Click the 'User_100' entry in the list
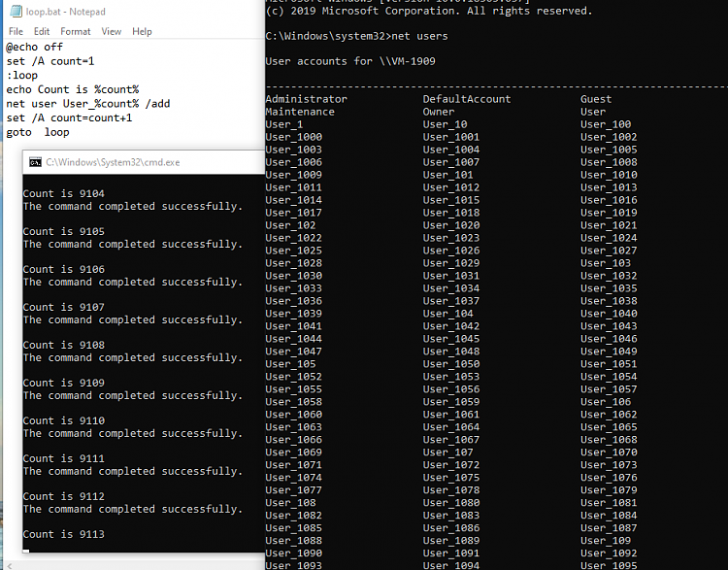728x570 pixels. 606,124
